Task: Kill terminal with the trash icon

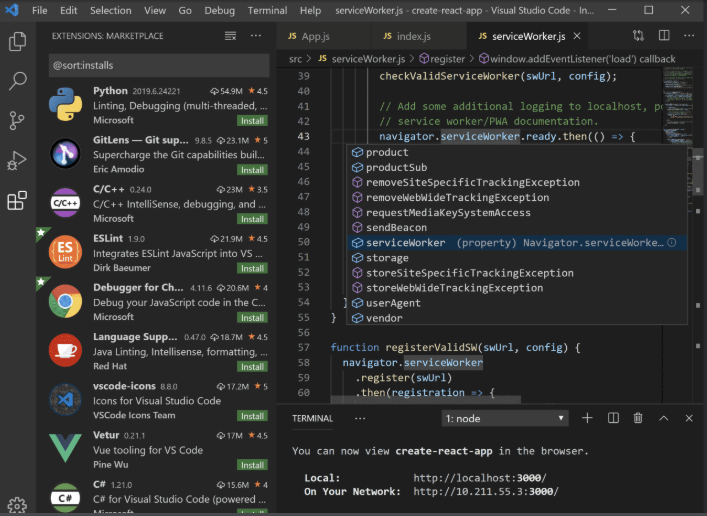Action: coord(639,418)
